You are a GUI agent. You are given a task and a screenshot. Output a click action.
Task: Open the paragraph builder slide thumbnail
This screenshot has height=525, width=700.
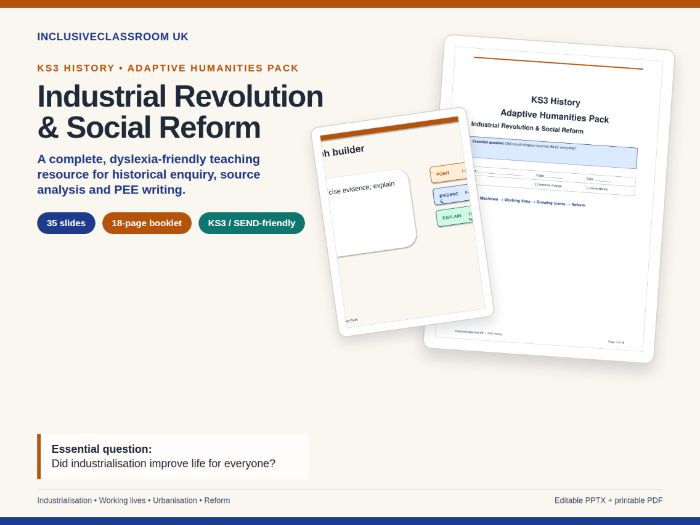tap(402, 222)
